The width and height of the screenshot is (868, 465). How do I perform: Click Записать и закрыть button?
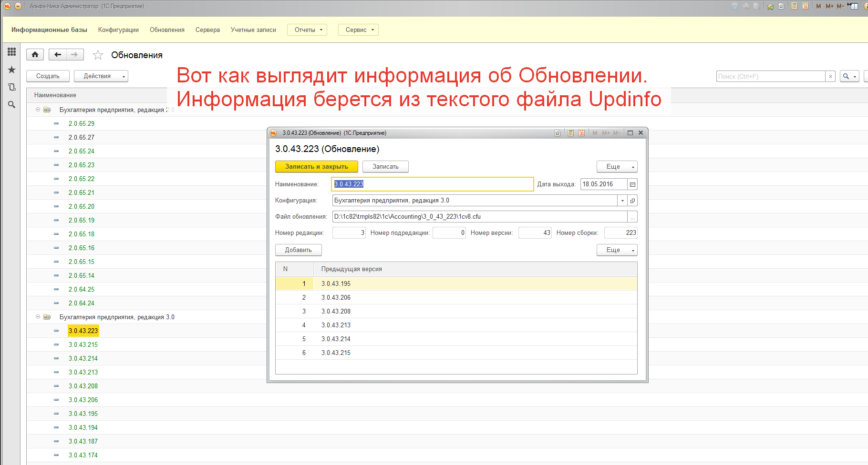pyautogui.click(x=317, y=167)
